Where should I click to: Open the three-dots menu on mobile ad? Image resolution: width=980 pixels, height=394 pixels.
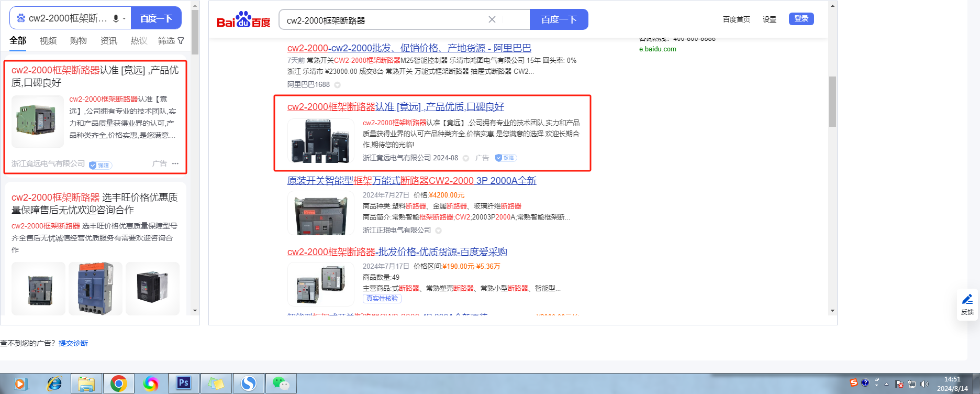pos(175,163)
